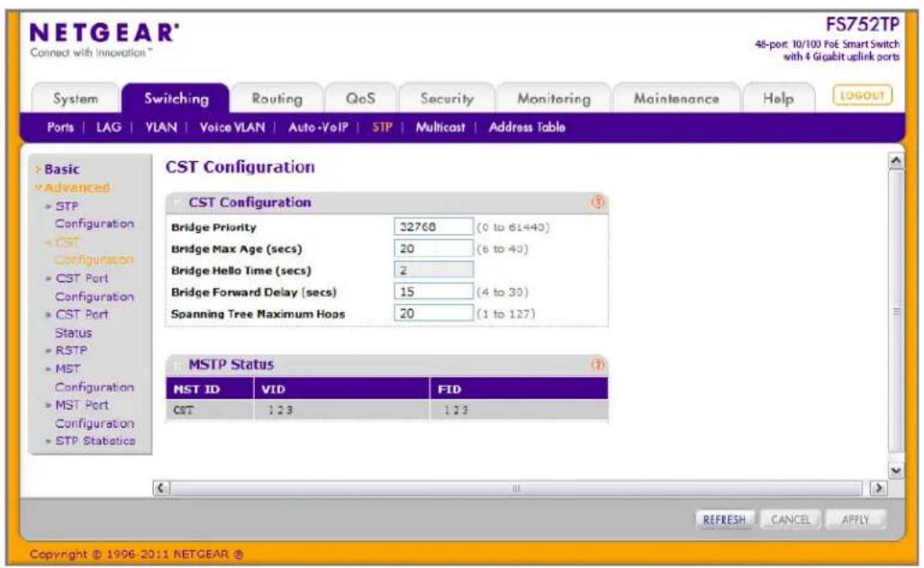Open STP Configuration in sidebar
Image resolution: width=924 pixels, height=568 pixels.
pyautogui.click(x=93, y=215)
